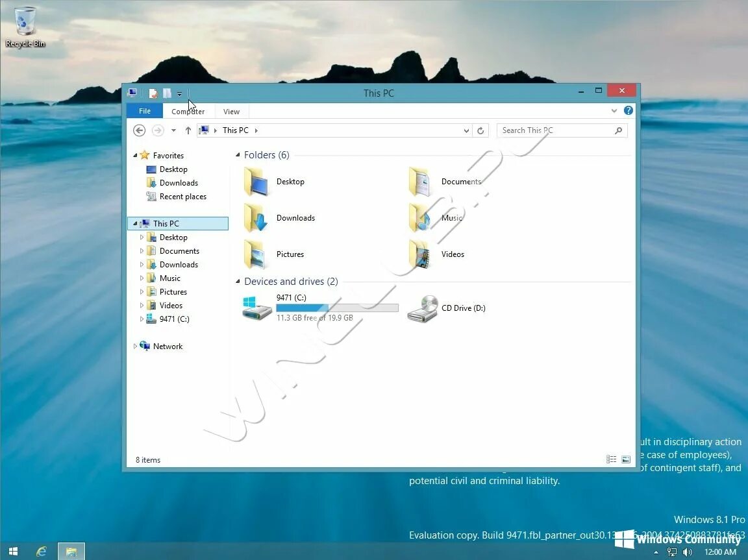Collapse the Devices and drives (2) group
Image resolution: width=748 pixels, height=560 pixels.
238,281
